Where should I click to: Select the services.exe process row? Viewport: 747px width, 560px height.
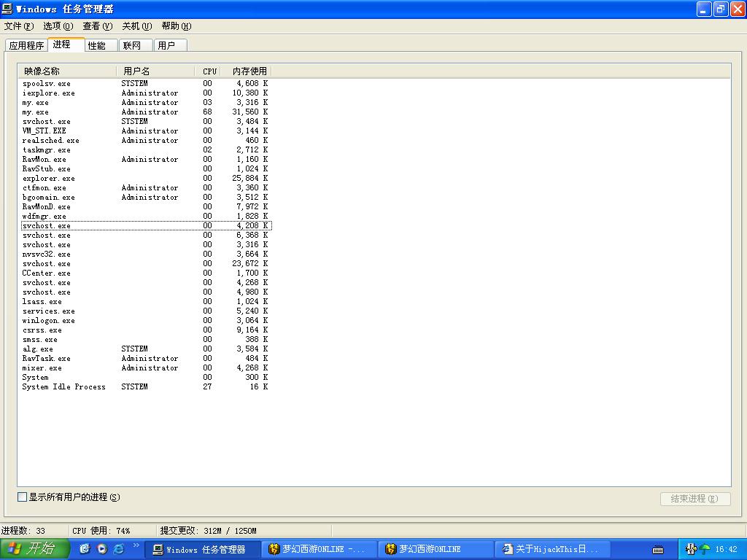click(x=146, y=311)
